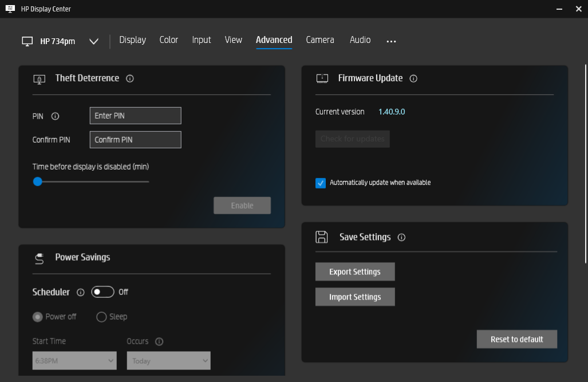
Task: Show more tabs via ellipsis button
Action: pos(391,41)
